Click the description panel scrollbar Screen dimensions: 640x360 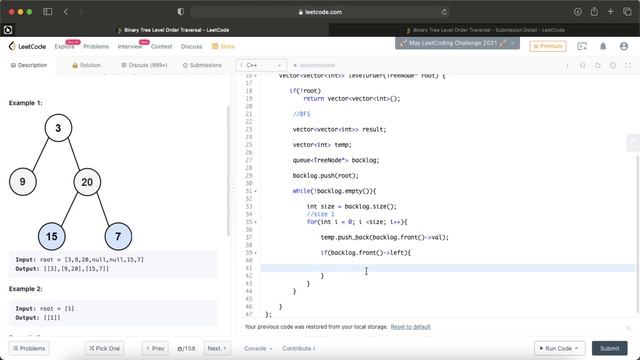click(x=228, y=171)
